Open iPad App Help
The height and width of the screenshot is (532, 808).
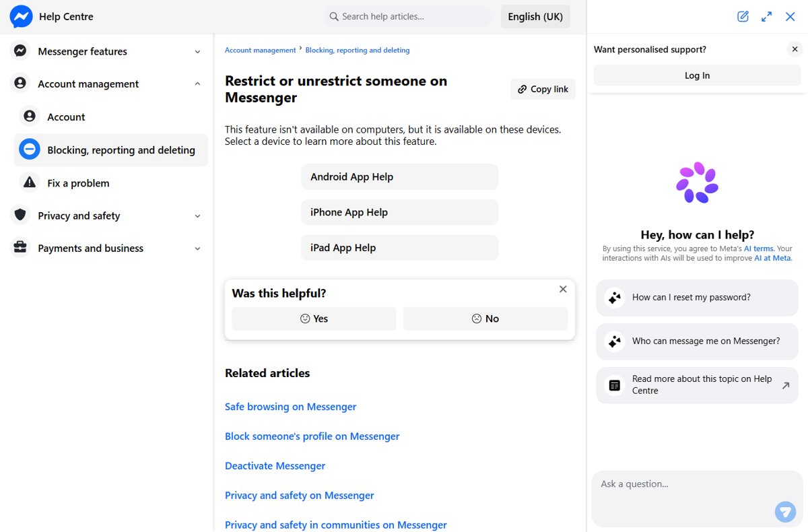[400, 248]
